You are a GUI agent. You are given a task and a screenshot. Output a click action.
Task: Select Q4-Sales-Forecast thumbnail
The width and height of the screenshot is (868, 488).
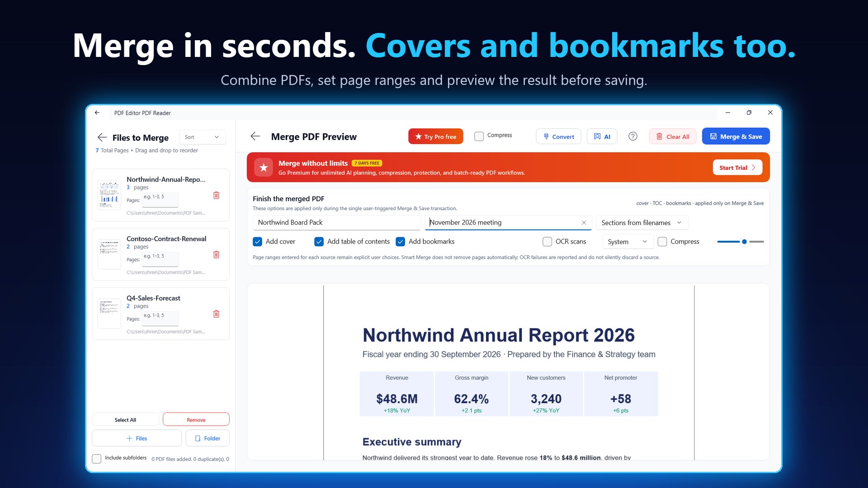pos(109,313)
